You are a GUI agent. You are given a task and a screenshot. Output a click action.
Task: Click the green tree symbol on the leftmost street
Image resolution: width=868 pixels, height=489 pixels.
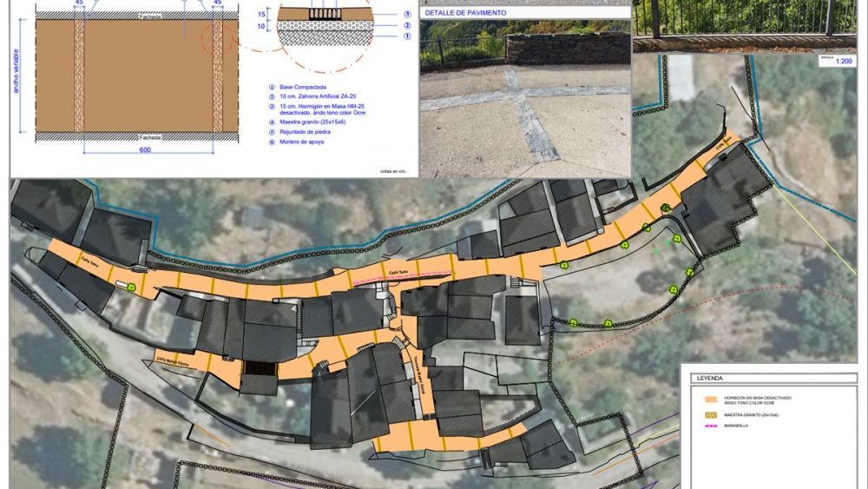point(132,287)
